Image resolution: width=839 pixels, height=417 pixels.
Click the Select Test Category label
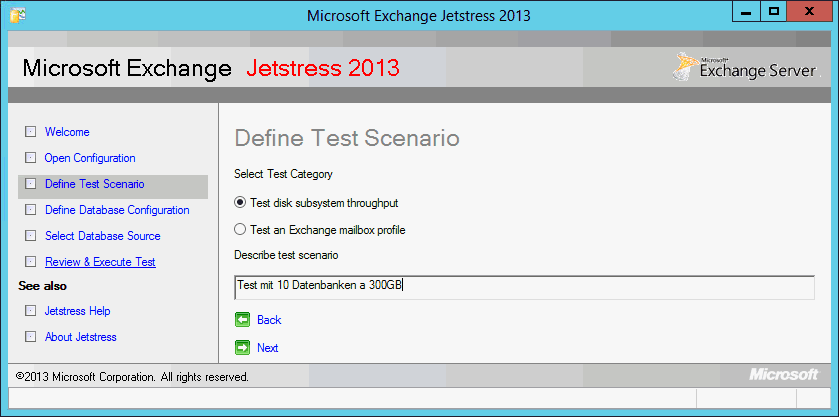pos(284,175)
